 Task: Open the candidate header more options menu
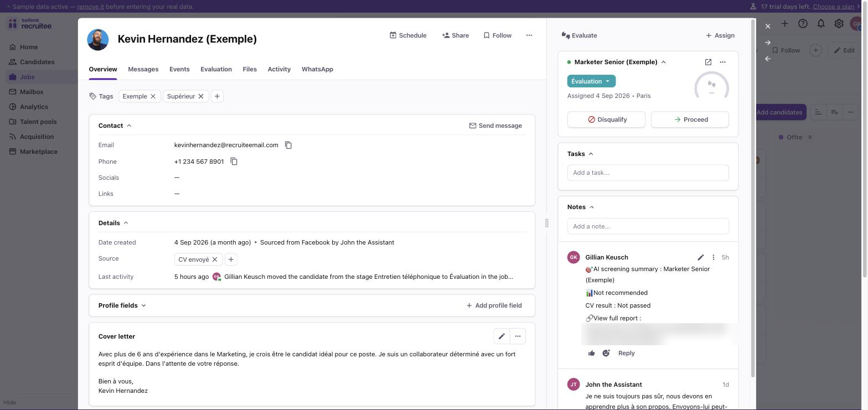pyautogui.click(x=529, y=35)
